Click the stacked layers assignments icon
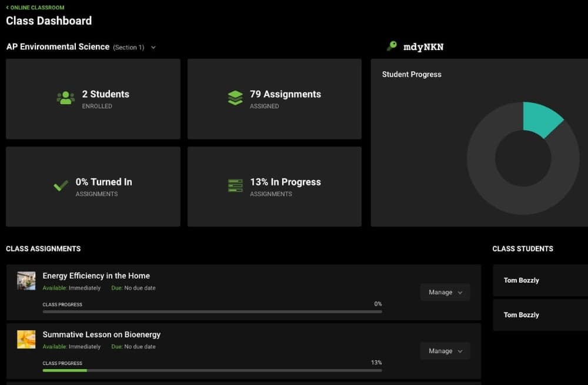This screenshot has height=385, width=588. pos(235,98)
